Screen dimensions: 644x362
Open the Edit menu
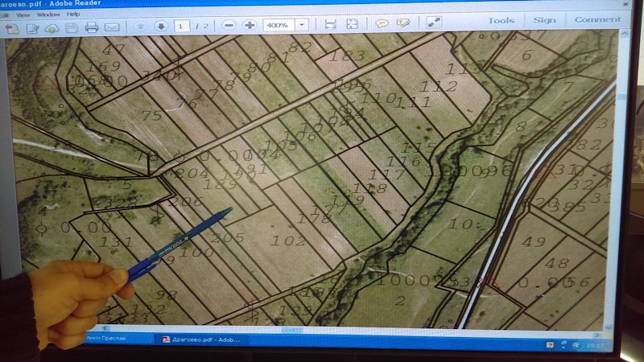(x=5, y=15)
